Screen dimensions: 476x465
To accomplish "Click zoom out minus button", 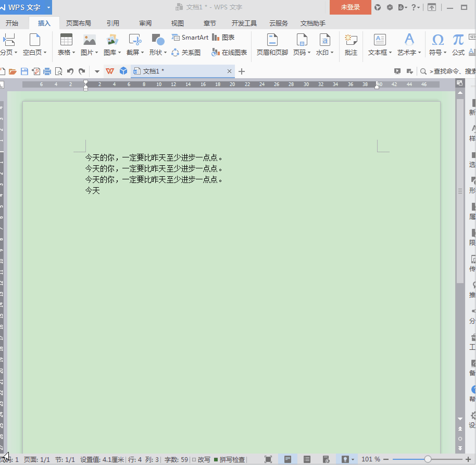I will (x=386, y=459).
